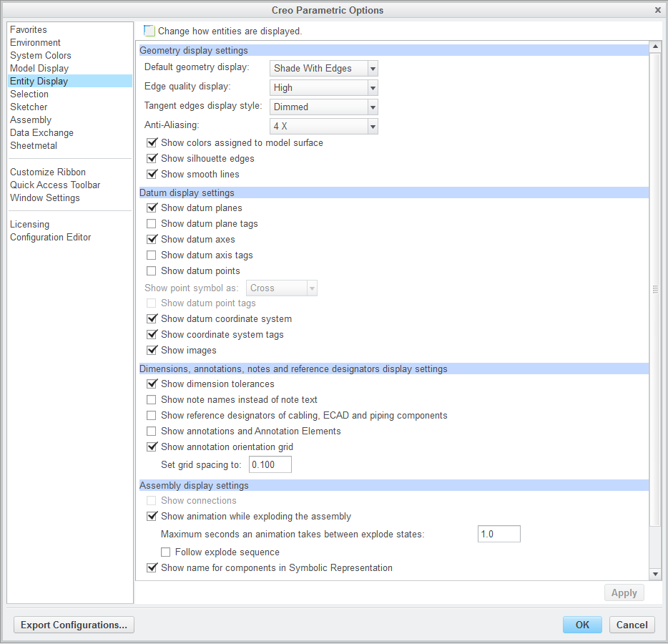Switch to Model Display settings
This screenshot has width=668, height=644.
click(39, 68)
